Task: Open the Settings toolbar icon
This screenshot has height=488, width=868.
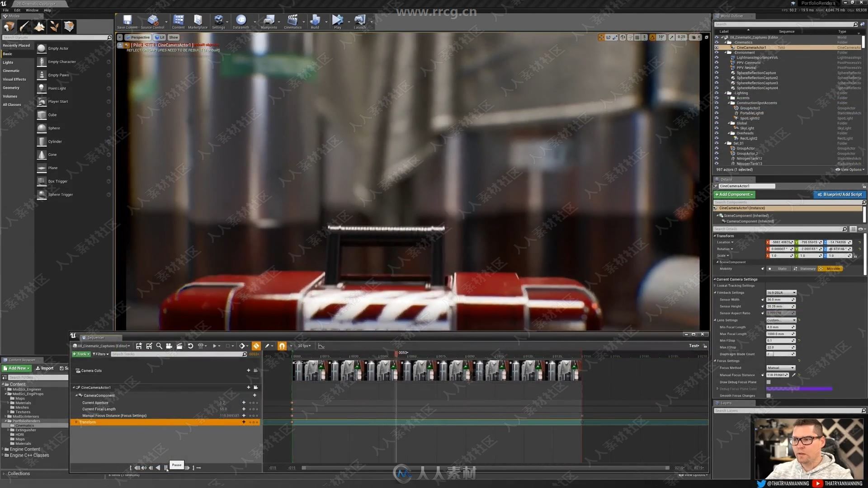Action: [x=218, y=22]
